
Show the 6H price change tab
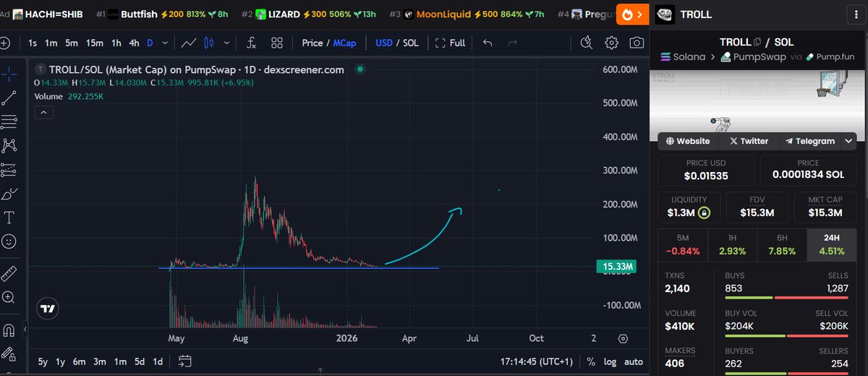pos(780,244)
